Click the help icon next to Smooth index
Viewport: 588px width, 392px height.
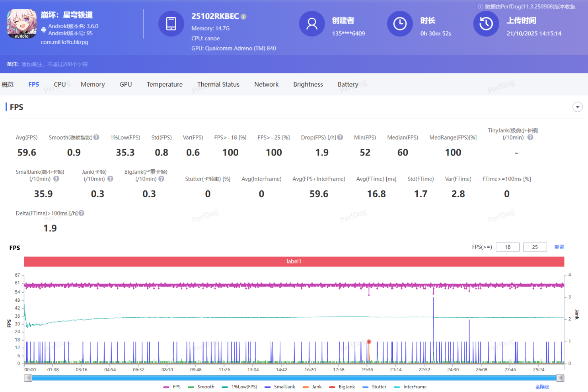click(x=96, y=138)
